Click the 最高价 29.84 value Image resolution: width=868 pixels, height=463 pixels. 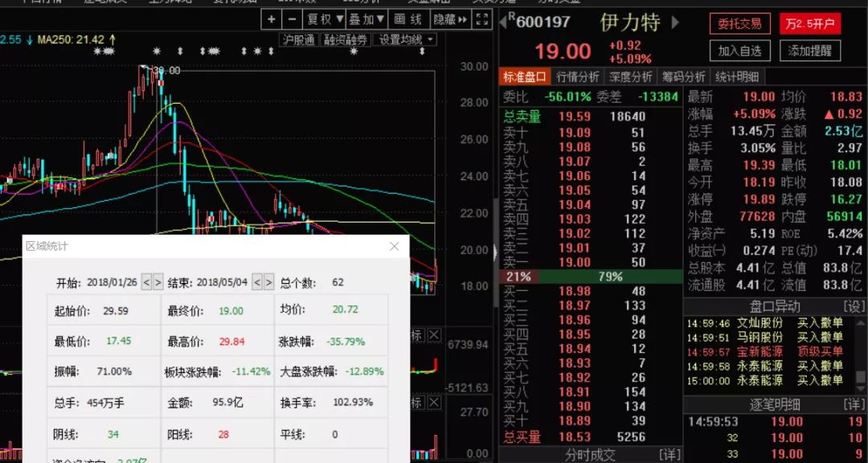[231, 341]
